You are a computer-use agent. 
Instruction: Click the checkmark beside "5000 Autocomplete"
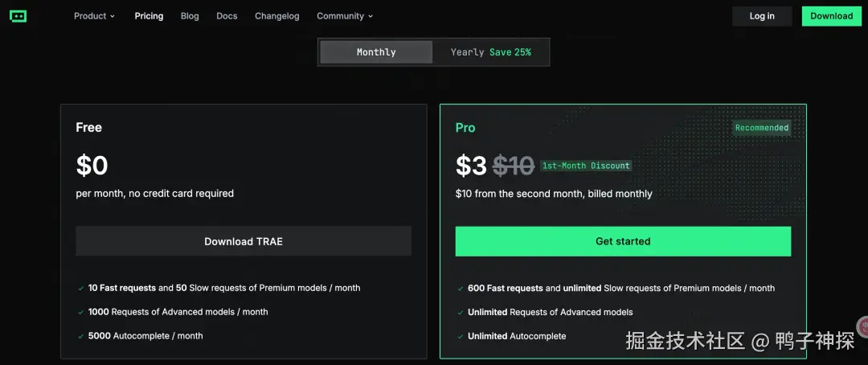pos(80,336)
